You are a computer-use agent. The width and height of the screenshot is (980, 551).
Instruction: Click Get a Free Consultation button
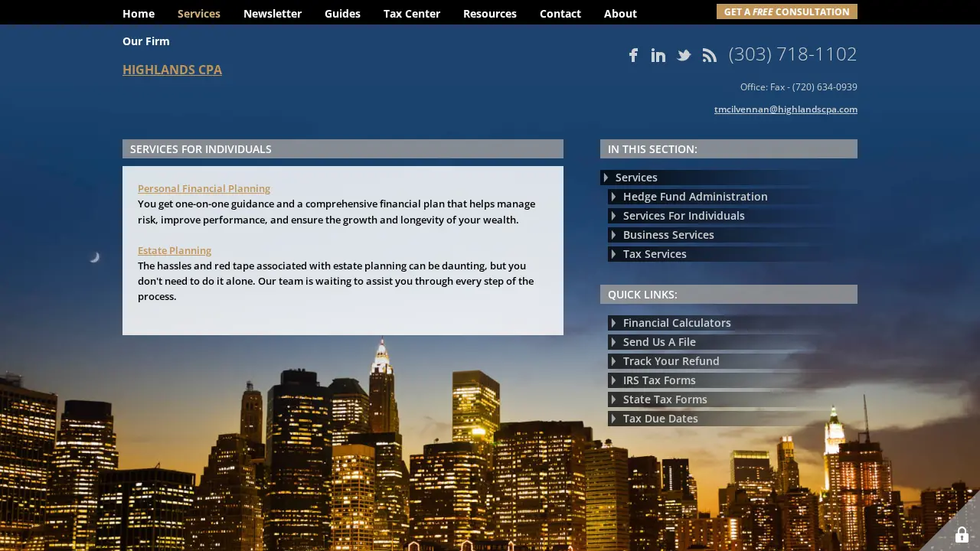coord(787,11)
